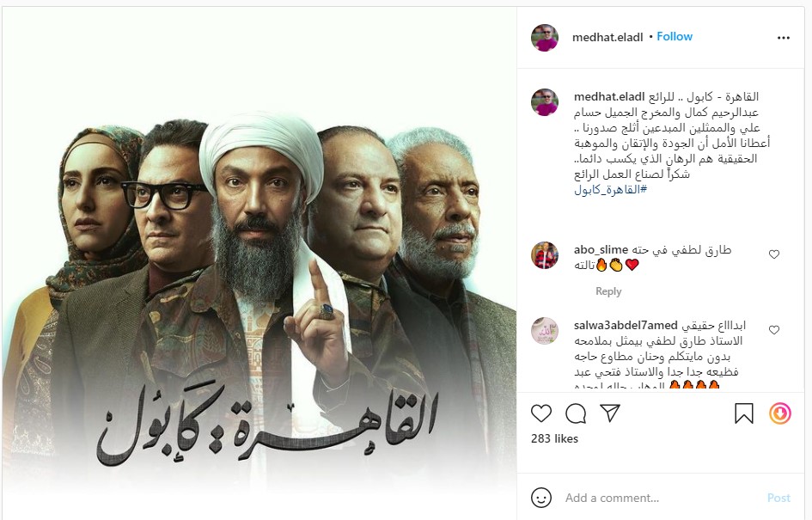The width and height of the screenshot is (812, 520).
Task: Save post with the bookmark icon
Action: click(x=744, y=413)
